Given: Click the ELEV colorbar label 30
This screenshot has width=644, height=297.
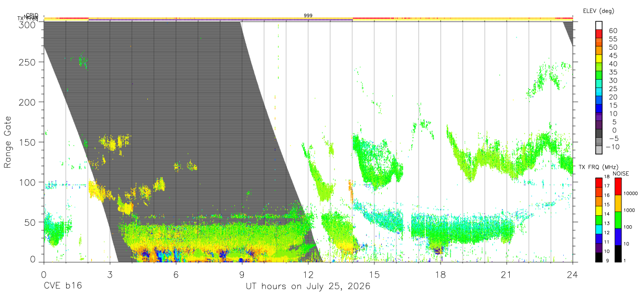Looking at the screenshot, I should point(613,80).
